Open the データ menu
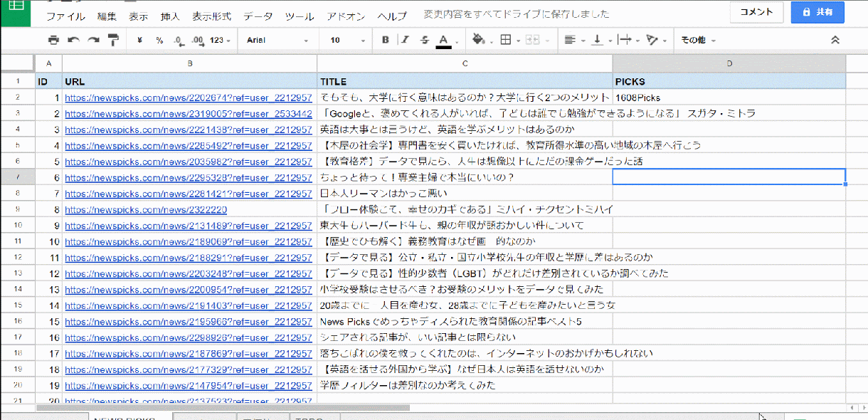Viewport: 868px width, 420px height. [x=258, y=16]
